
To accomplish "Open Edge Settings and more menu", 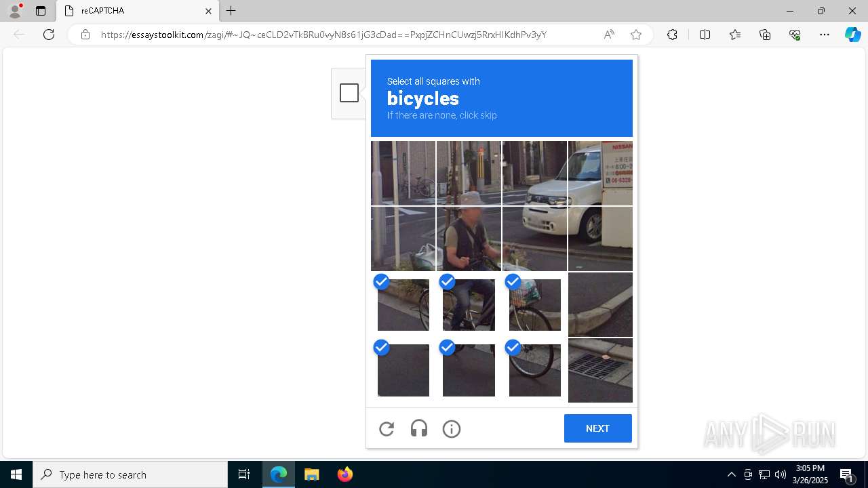I will pos(825,35).
